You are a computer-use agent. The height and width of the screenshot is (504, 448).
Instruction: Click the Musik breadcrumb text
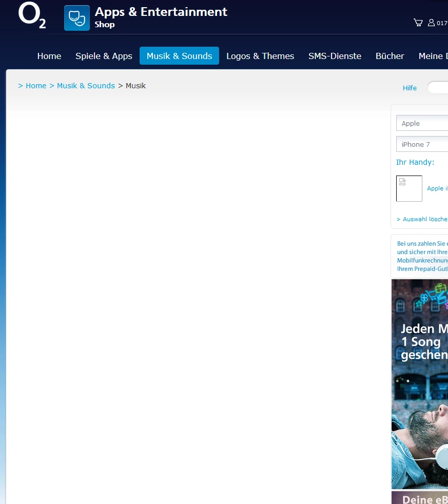135,86
